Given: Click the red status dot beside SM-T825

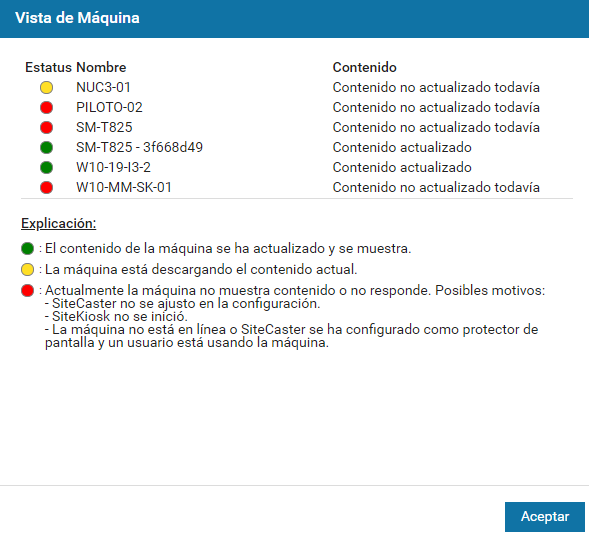Looking at the screenshot, I should click(x=46, y=127).
